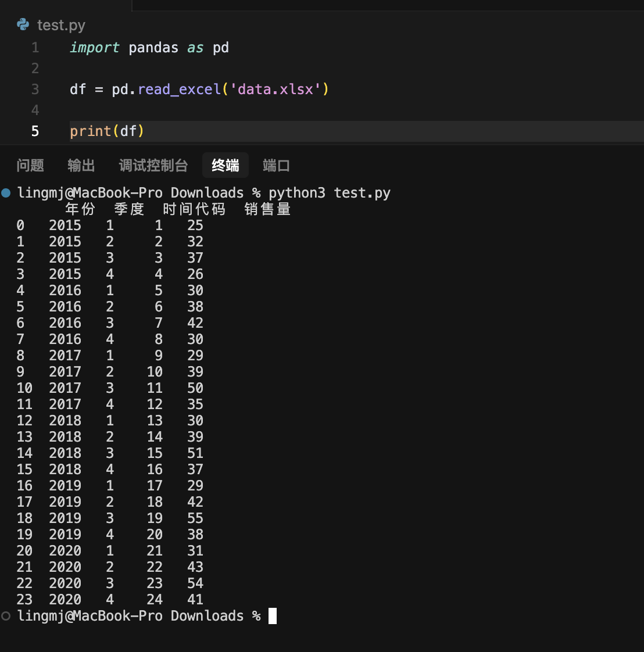Click the read_excel method name

(180, 89)
